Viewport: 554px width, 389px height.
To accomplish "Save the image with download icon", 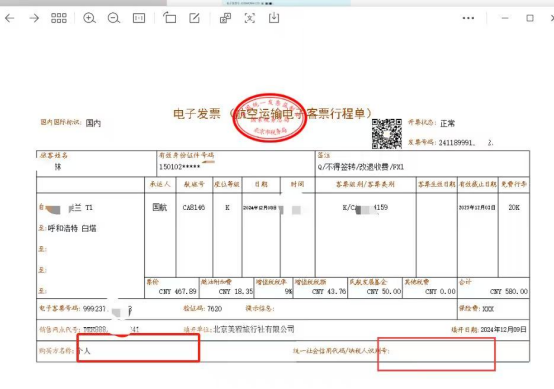I will pos(274,18).
